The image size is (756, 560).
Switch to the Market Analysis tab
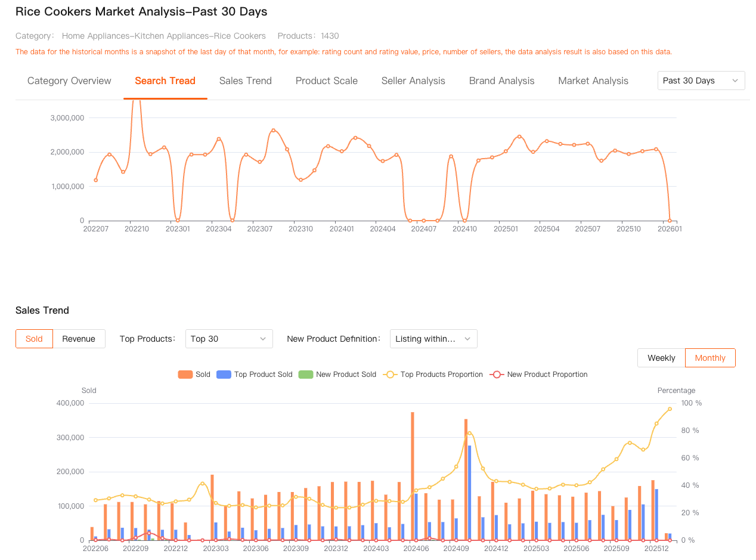pyautogui.click(x=593, y=81)
